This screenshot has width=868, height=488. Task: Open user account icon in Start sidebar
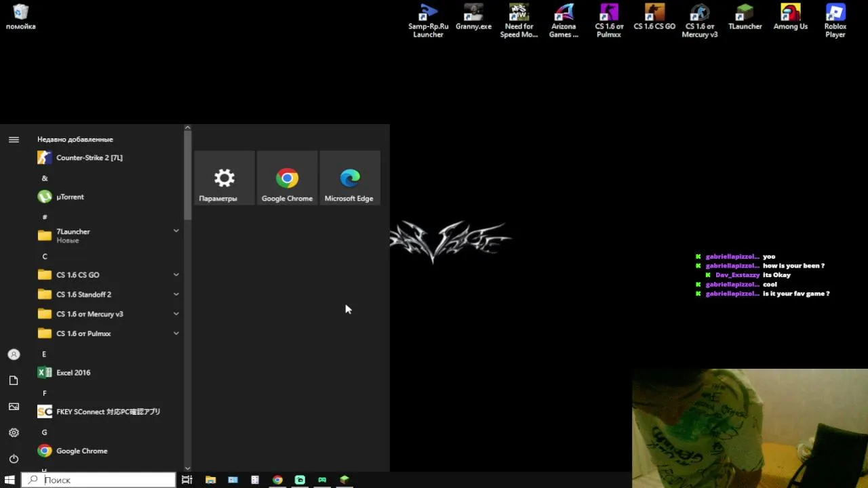tap(14, 354)
